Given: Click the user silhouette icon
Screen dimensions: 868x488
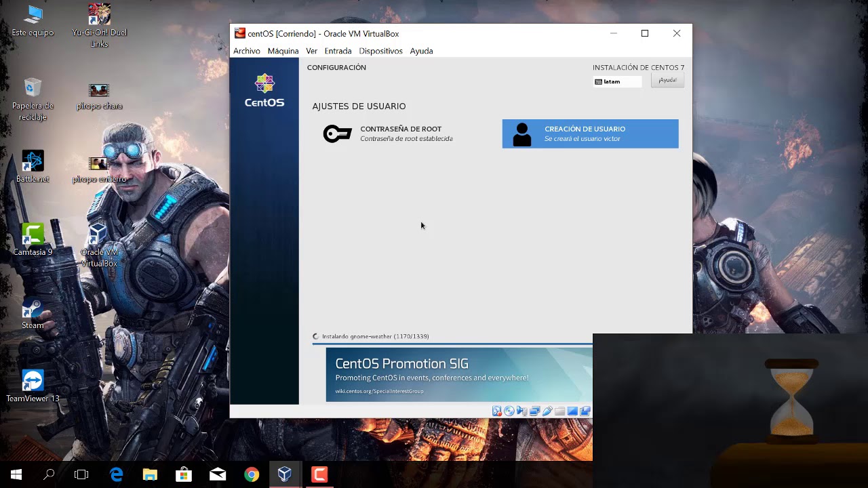Looking at the screenshot, I should coord(522,134).
